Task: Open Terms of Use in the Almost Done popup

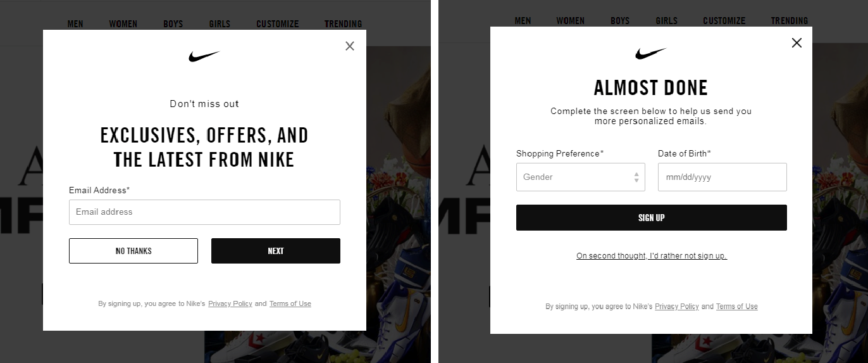Action: [737, 307]
